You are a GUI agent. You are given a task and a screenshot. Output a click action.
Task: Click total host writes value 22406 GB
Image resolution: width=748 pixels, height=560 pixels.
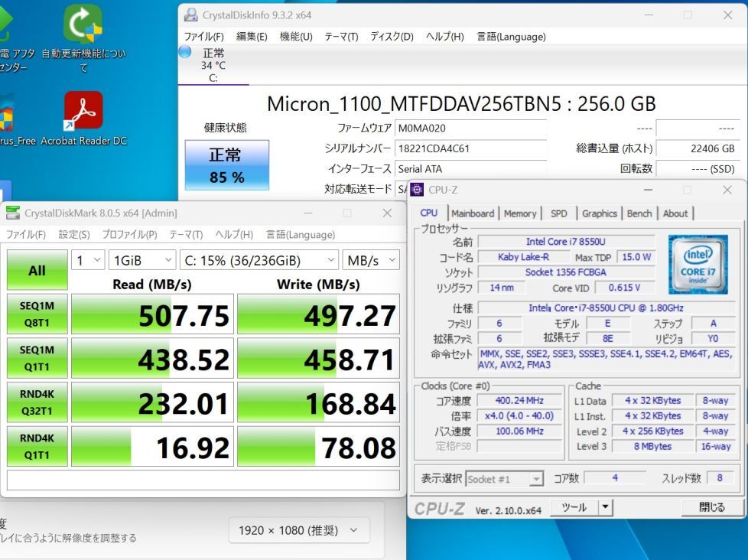click(698, 148)
